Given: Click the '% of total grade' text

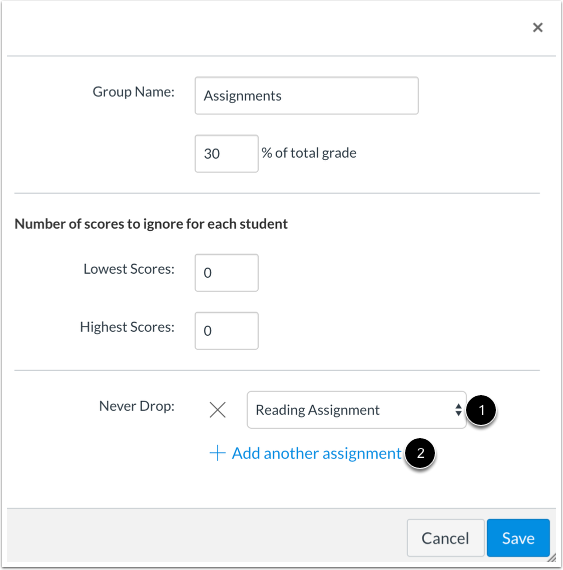Looking at the screenshot, I should coord(309,153).
